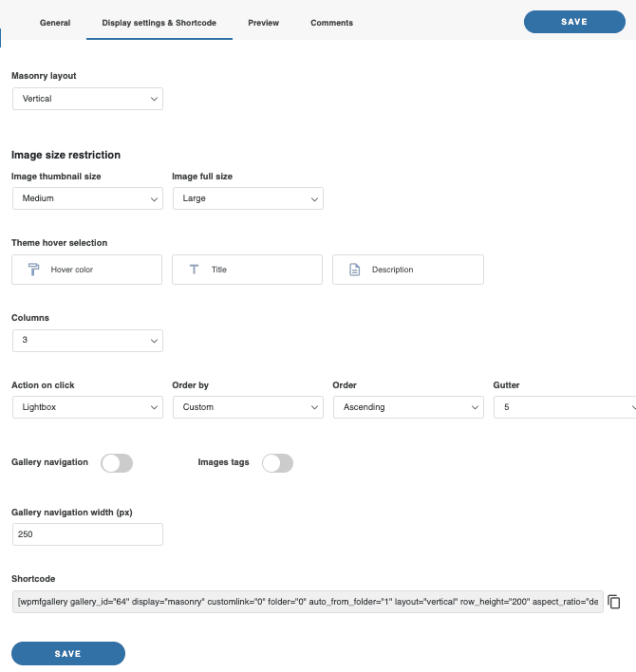Click the bottom Save button

[68, 654]
